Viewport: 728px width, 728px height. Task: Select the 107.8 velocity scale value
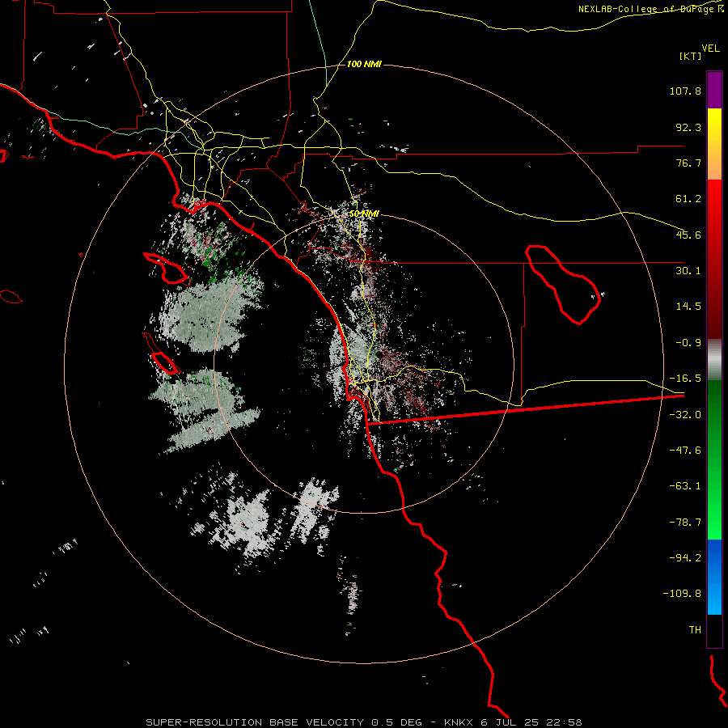tap(685, 91)
